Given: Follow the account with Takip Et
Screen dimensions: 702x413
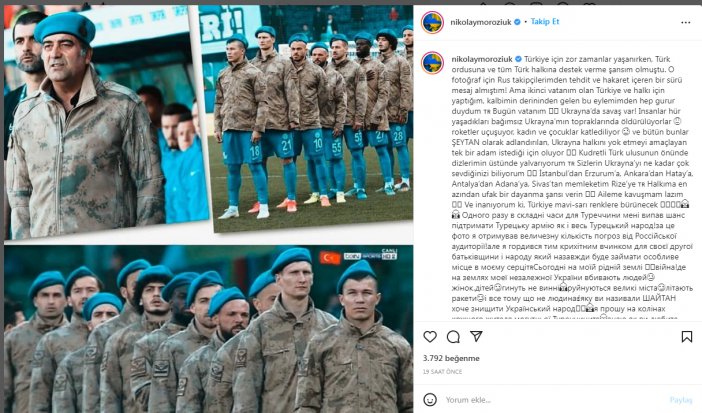Looking at the screenshot, I should point(544,22).
